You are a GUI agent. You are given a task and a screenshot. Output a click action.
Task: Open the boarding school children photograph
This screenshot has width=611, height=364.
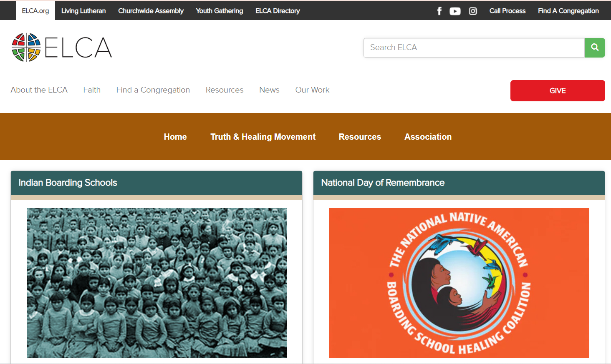[157, 283]
